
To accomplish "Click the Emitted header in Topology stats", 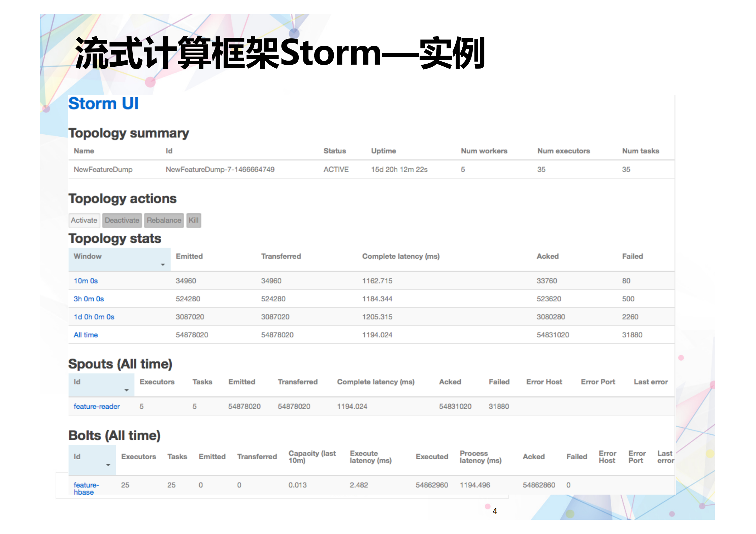I will pyautogui.click(x=189, y=256).
